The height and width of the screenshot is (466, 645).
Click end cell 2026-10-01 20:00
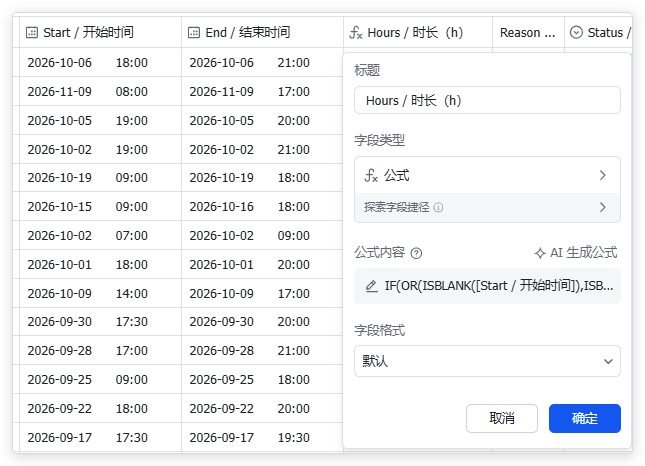click(262, 264)
